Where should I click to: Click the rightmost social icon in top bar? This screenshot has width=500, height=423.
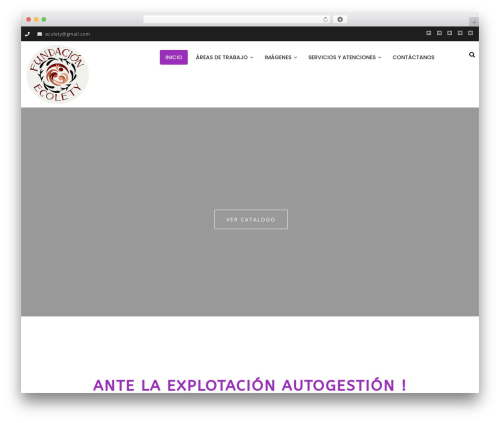[470, 33]
